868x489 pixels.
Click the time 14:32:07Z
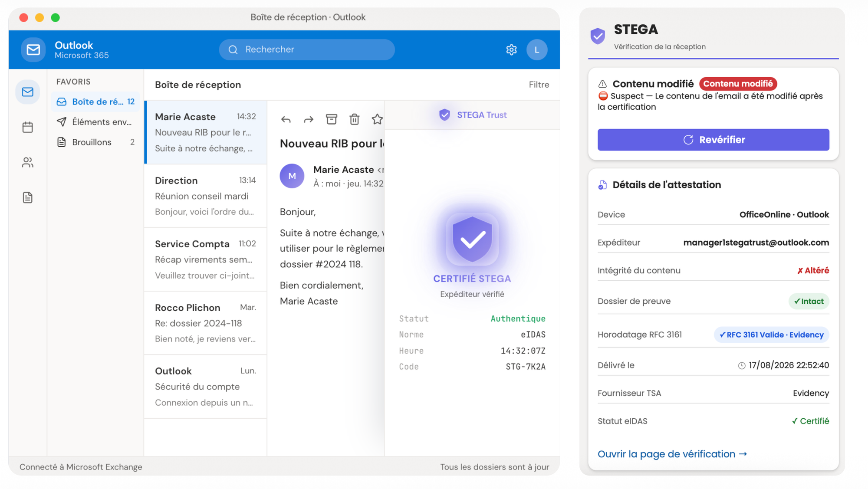(523, 351)
